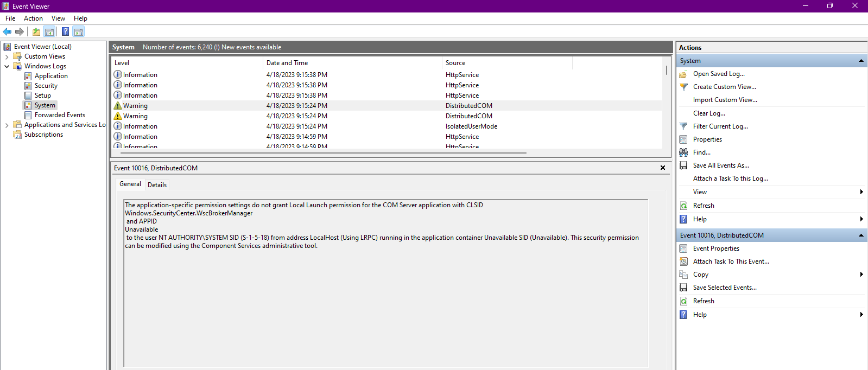Sort events by Level column header

click(187, 63)
